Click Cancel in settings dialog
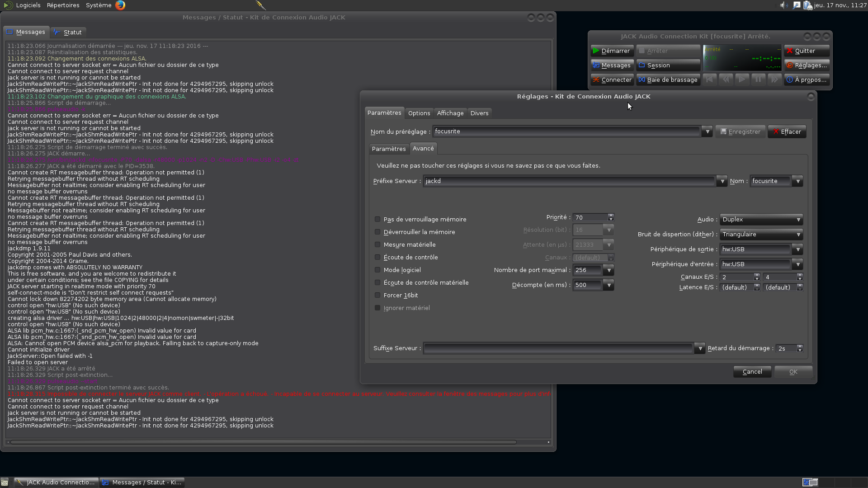 [x=752, y=371]
